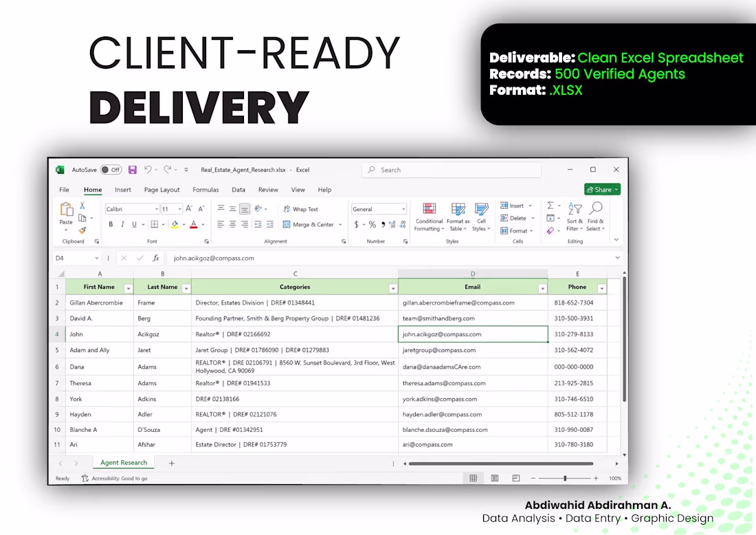Image resolution: width=756 pixels, height=535 pixels.
Task: Toggle Wrap Text
Action: coord(301,209)
